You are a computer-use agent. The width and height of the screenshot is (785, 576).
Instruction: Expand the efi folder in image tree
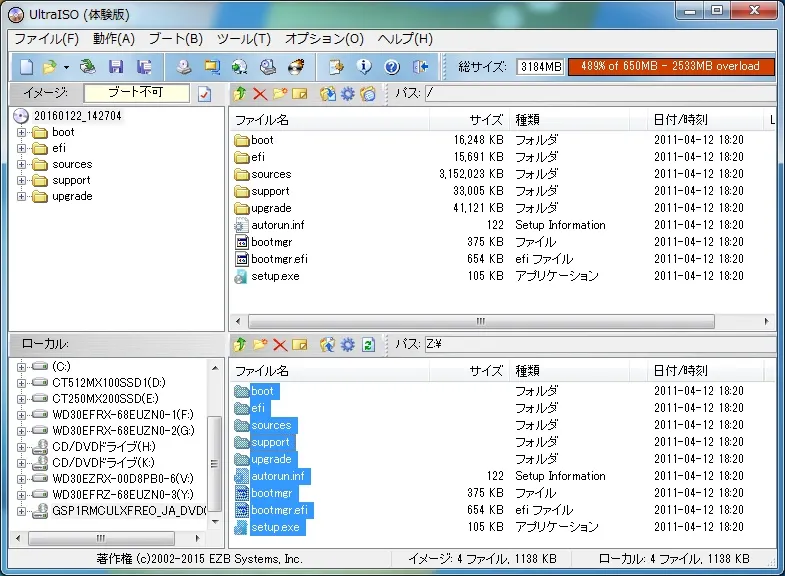tap(22, 149)
